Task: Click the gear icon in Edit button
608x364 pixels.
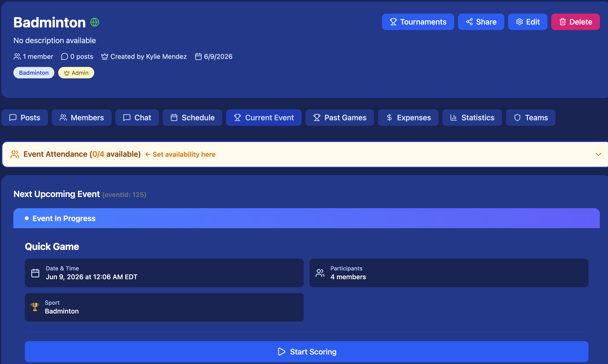Action: click(x=519, y=22)
